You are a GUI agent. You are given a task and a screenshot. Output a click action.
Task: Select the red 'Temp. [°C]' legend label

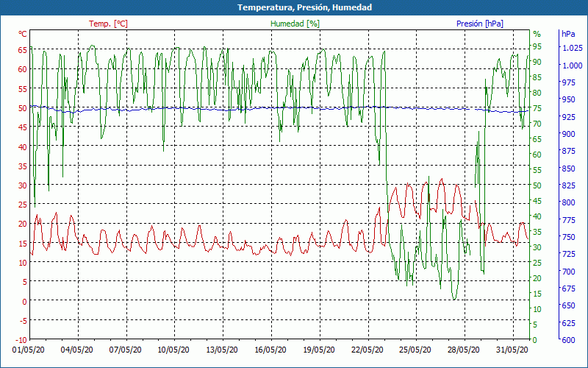(x=108, y=24)
